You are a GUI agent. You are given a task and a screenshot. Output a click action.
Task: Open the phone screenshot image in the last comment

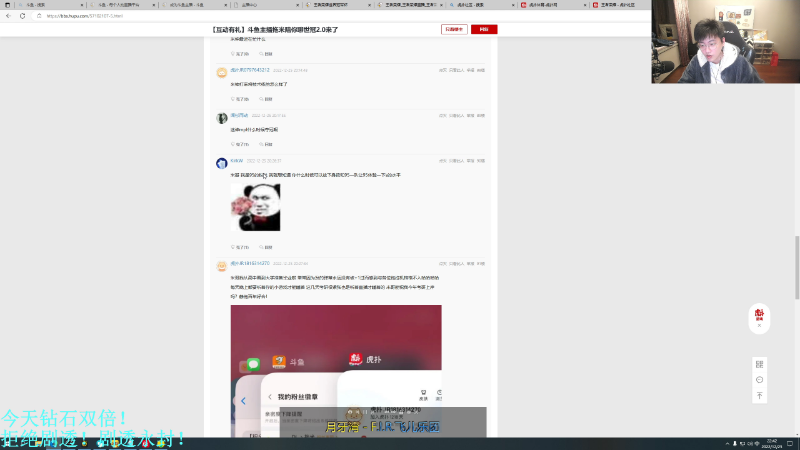tap(336, 371)
